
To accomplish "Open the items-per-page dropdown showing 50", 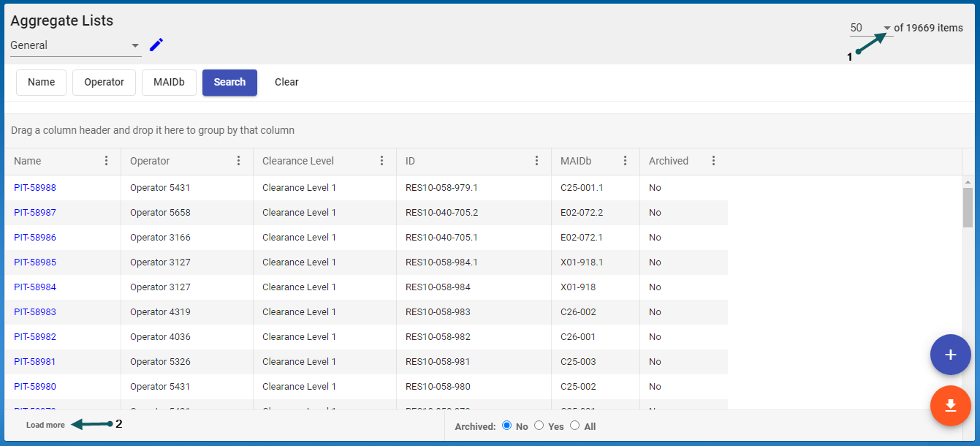I will [886, 29].
